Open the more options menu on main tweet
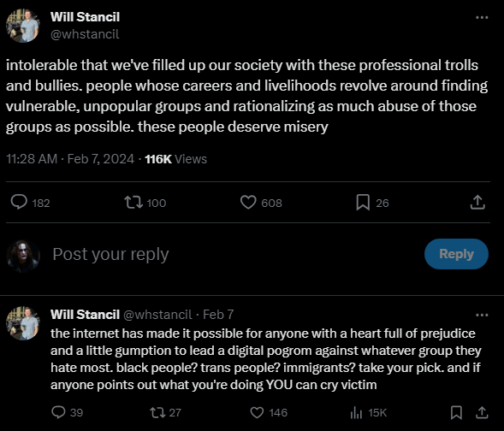This screenshot has height=431, width=504. 482,17
